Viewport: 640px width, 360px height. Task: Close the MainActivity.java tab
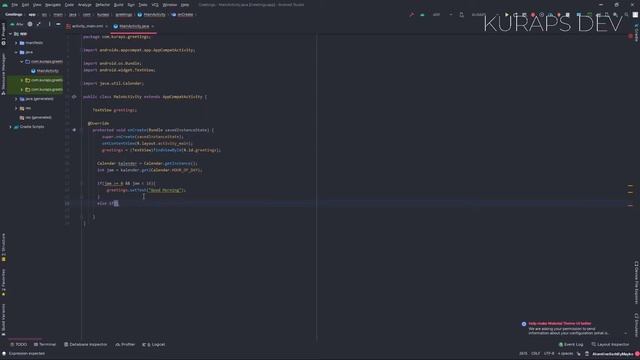(153, 26)
